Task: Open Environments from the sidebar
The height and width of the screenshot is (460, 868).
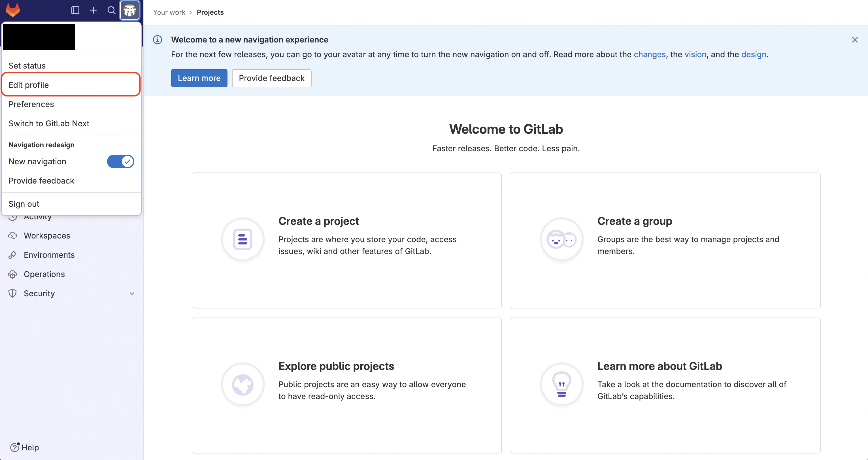Action: (49, 255)
